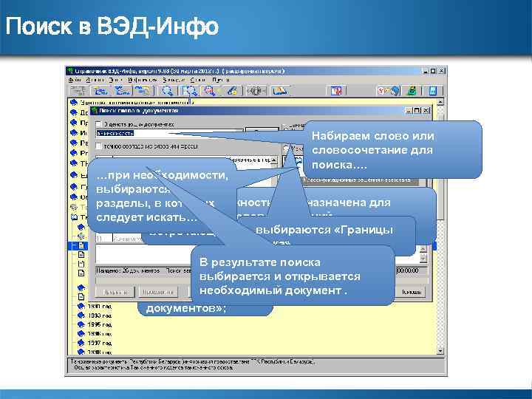Click the red and blue icon before the green one
The width and height of the screenshot is (532, 399).
click(x=389, y=91)
